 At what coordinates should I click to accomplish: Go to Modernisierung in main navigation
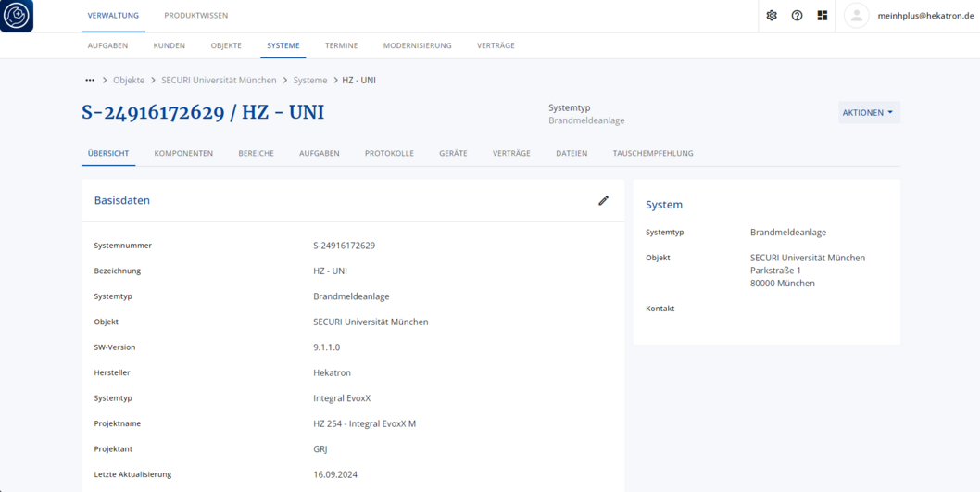tap(418, 45)
